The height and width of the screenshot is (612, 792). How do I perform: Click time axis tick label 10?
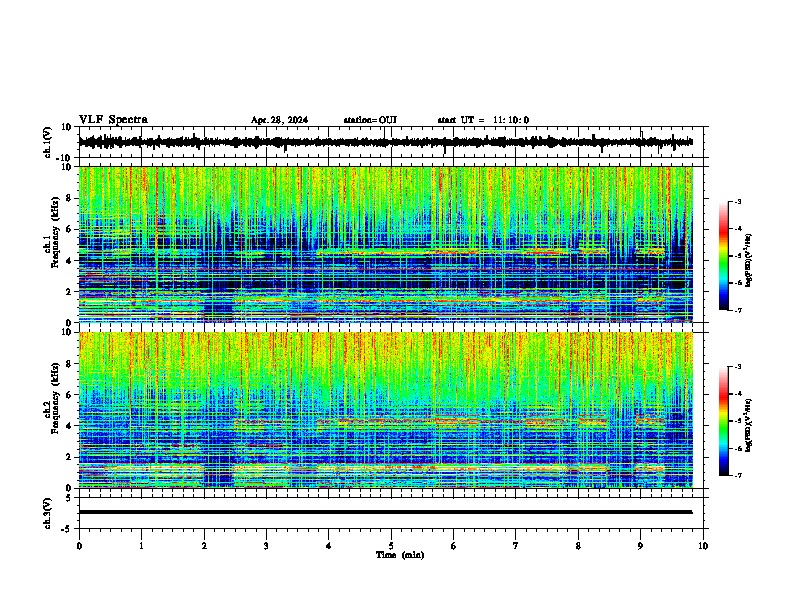coord(703,546)
